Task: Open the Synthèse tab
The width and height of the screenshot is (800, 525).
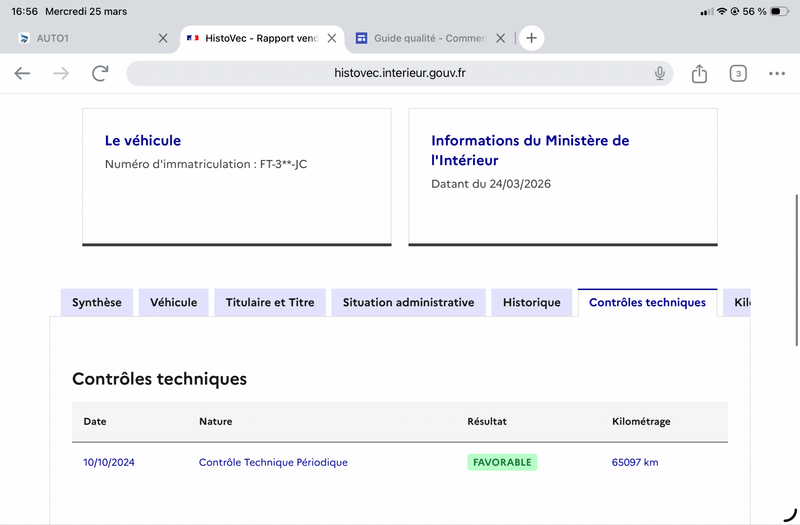Action: coord(97,302)
